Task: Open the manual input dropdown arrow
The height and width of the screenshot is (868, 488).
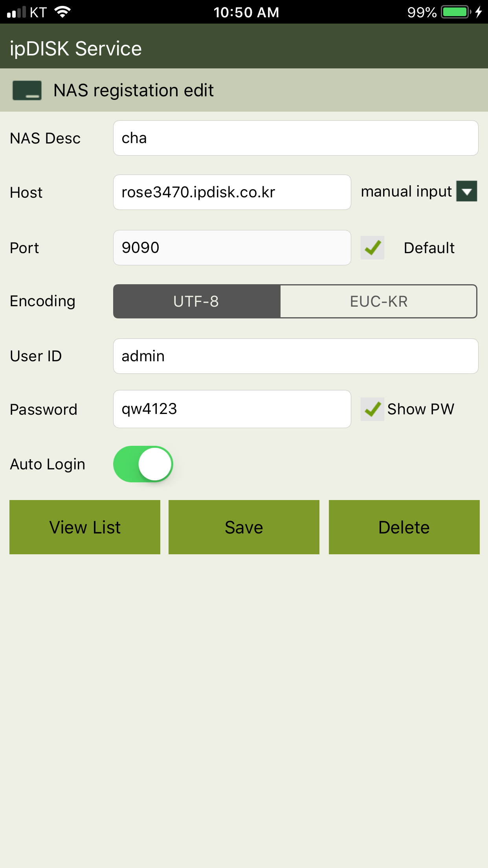Action: tap(467, 191)
